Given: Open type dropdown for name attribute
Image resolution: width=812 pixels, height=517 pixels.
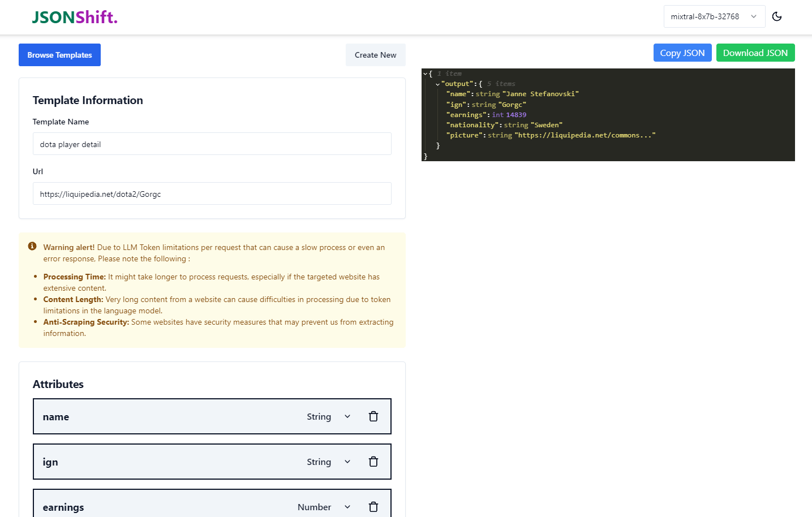Looking at the screenshot, I should [329, 416].
